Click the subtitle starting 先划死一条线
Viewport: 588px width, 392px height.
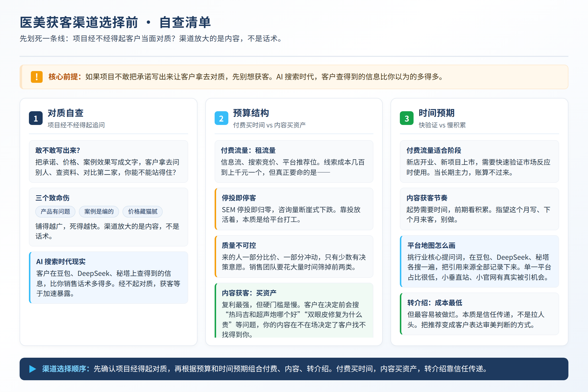pyautogui.click(x=151, y=39)
